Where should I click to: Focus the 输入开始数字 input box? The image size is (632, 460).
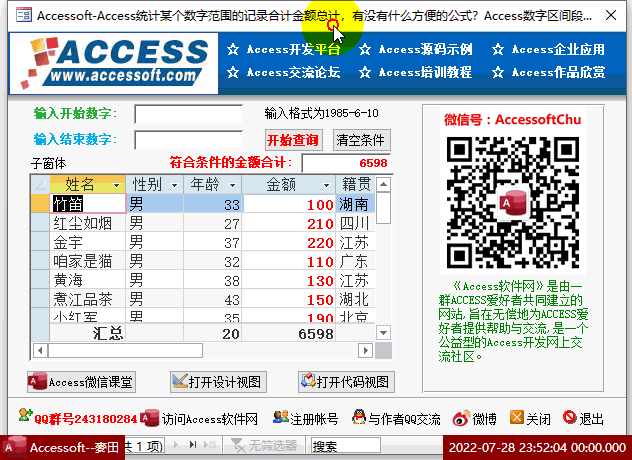[189, 114]
